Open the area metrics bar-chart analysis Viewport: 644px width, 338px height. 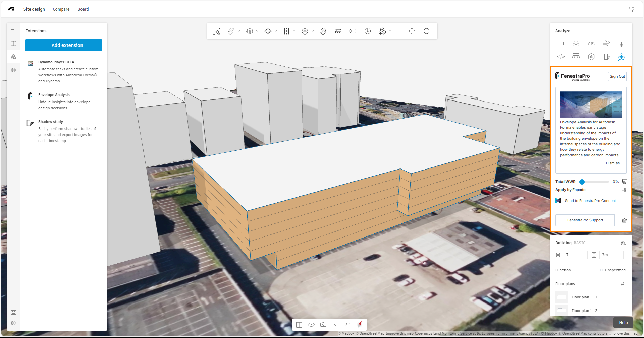pyautogui.click(x=561, y=43)
